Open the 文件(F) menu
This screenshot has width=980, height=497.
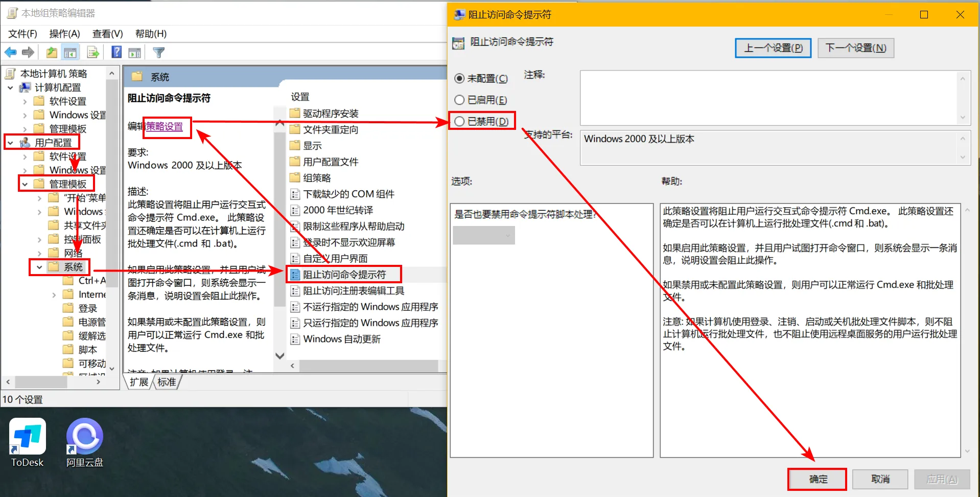coord(22,34)
